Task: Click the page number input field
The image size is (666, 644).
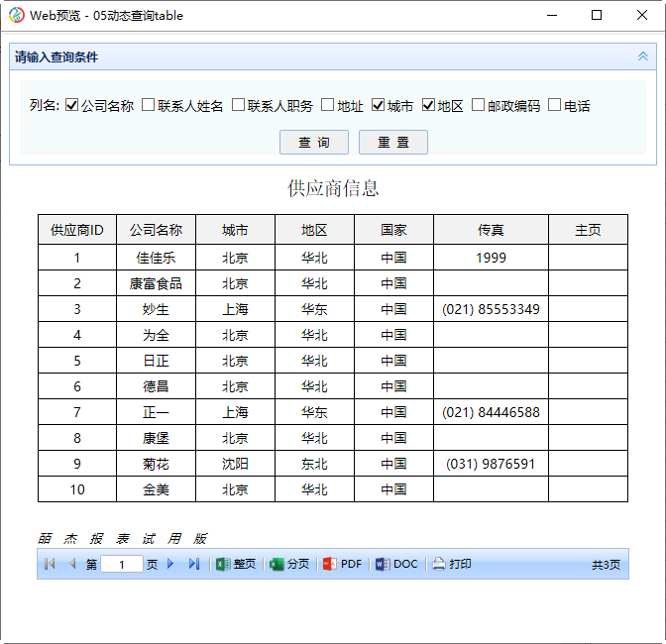Action: click(x=121, y=565)
